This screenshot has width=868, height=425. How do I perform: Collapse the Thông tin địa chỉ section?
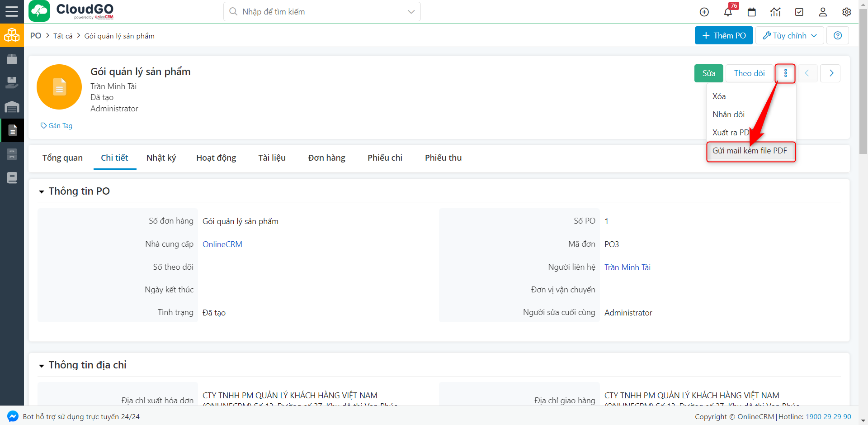tap(42, 366)
